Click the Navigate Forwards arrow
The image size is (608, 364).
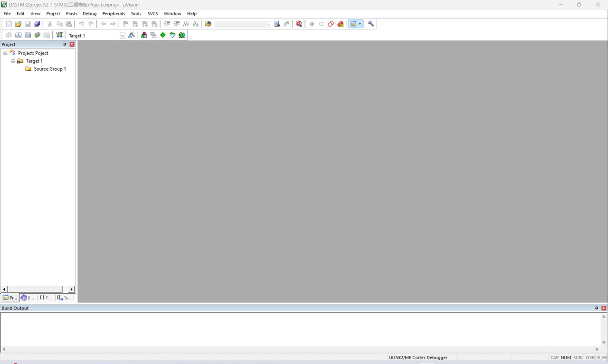coord(113,24)
